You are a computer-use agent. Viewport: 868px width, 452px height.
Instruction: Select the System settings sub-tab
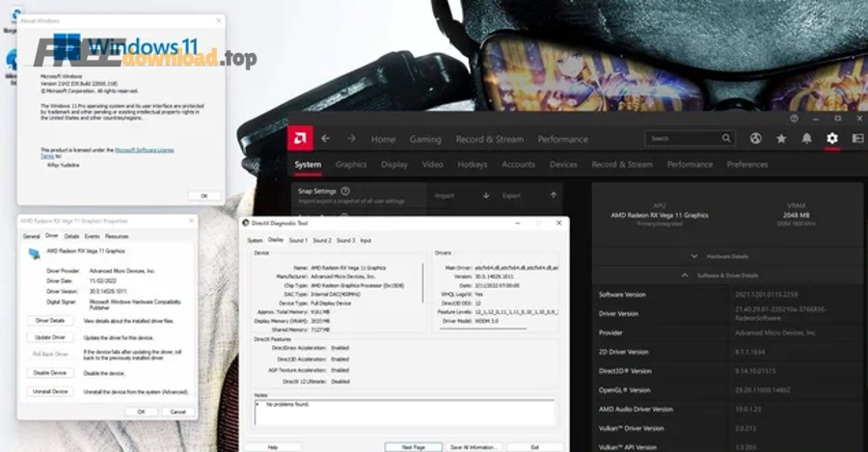[x=308, y=164]
